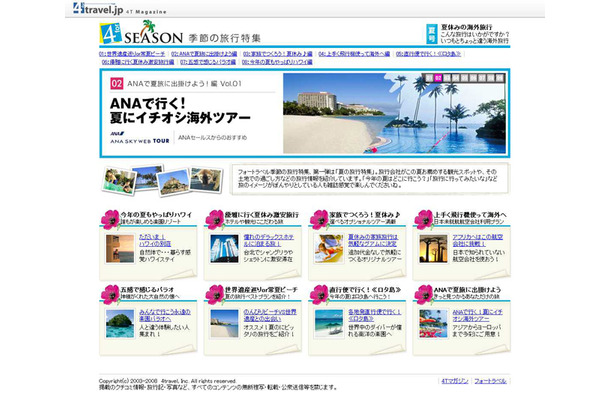Open nav link 05 直行便で行く ロタ島

(428, 54)
